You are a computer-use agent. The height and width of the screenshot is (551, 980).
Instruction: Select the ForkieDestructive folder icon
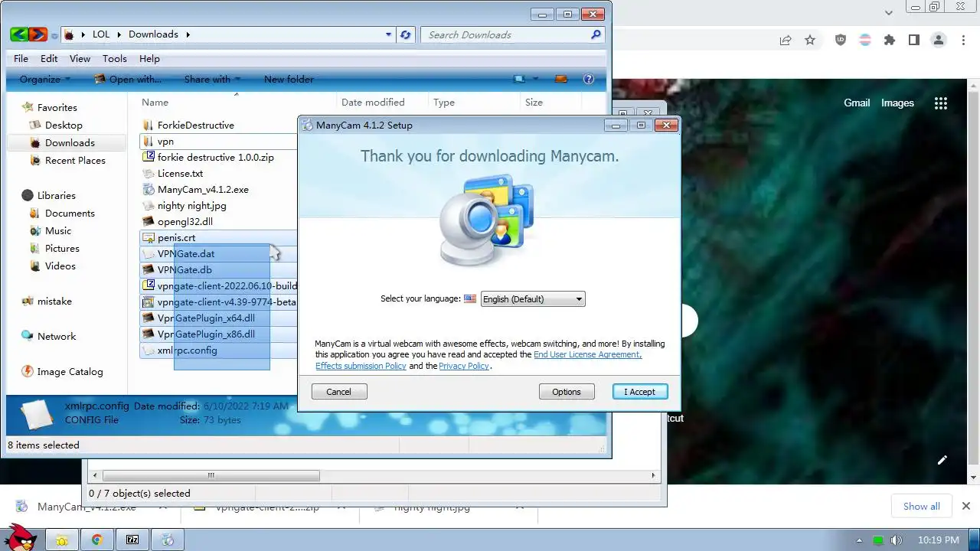pos(149,125)
